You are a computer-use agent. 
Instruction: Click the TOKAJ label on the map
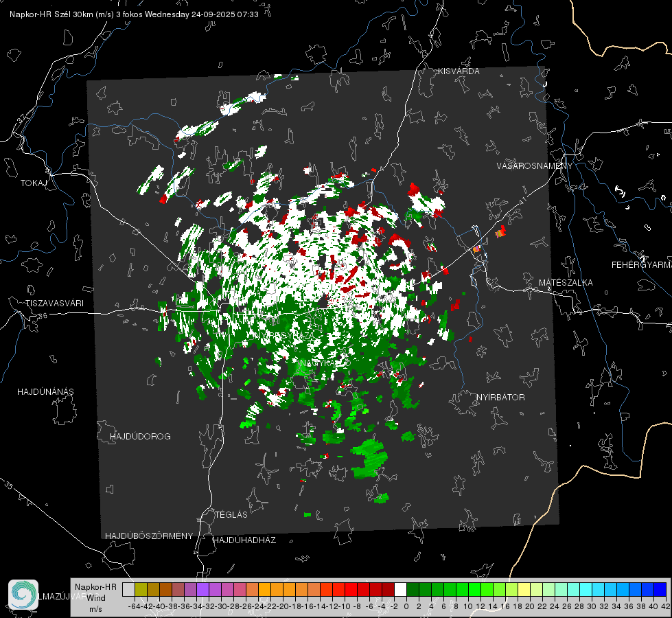(x=34, y=183)
